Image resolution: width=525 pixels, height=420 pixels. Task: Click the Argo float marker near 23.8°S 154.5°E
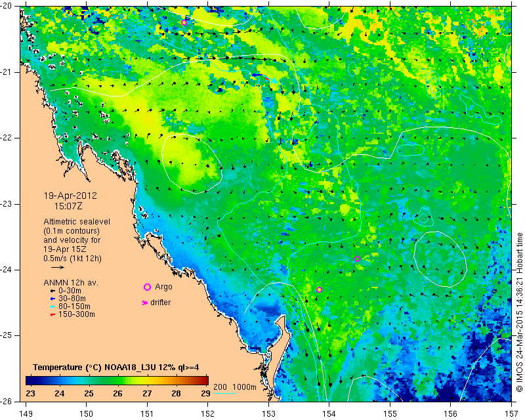(357, 259)
